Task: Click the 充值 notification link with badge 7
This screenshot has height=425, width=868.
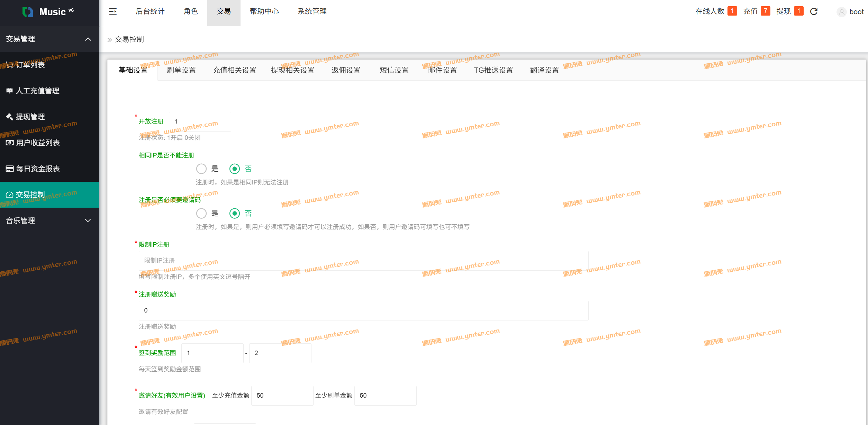Action: 756,11
